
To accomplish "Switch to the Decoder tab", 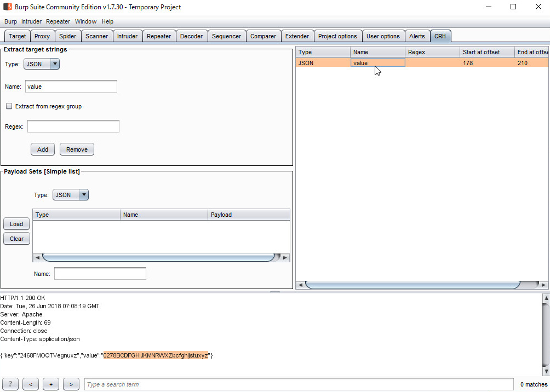I will click(192, 36).
